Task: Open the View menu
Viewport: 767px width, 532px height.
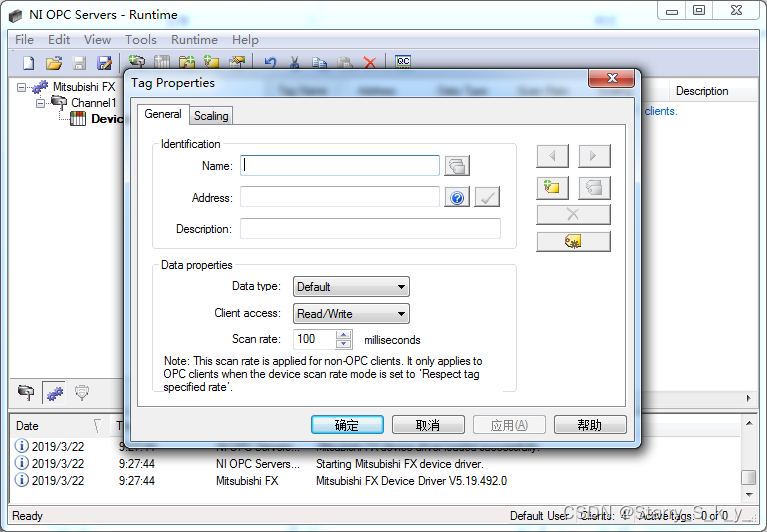Action: [97, 40]
